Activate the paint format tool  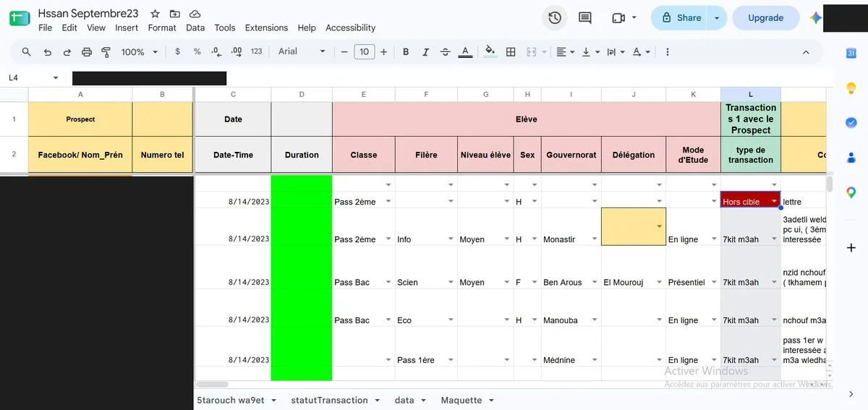[106, 52]
